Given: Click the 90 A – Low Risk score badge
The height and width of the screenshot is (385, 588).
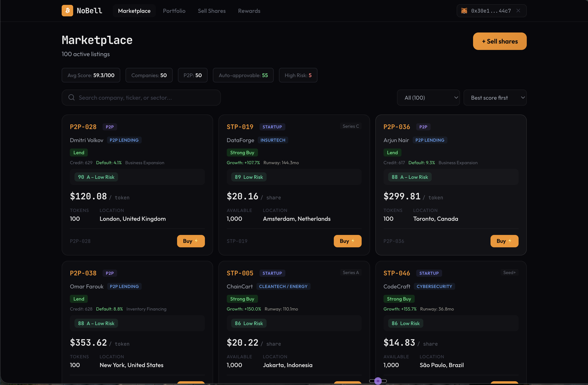Looking at the screenshot, I should [96, 177].
